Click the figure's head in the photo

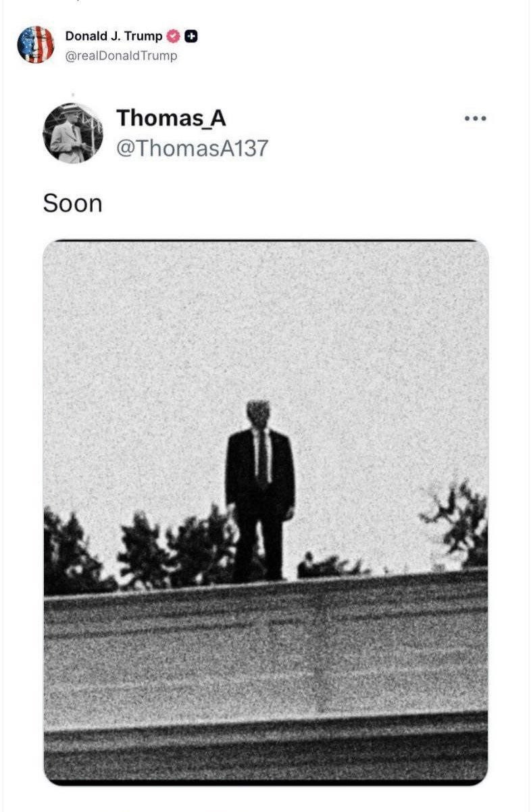coord(258,413)
